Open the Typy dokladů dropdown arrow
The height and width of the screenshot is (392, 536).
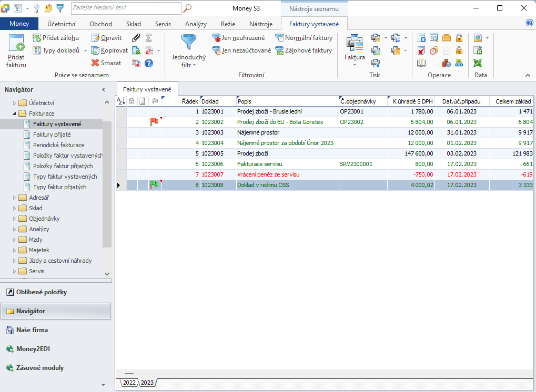[85, 50]
